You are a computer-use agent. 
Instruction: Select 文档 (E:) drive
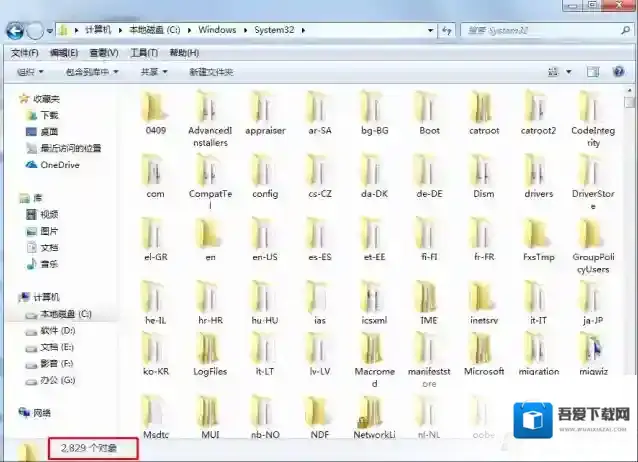pos(57,347)
